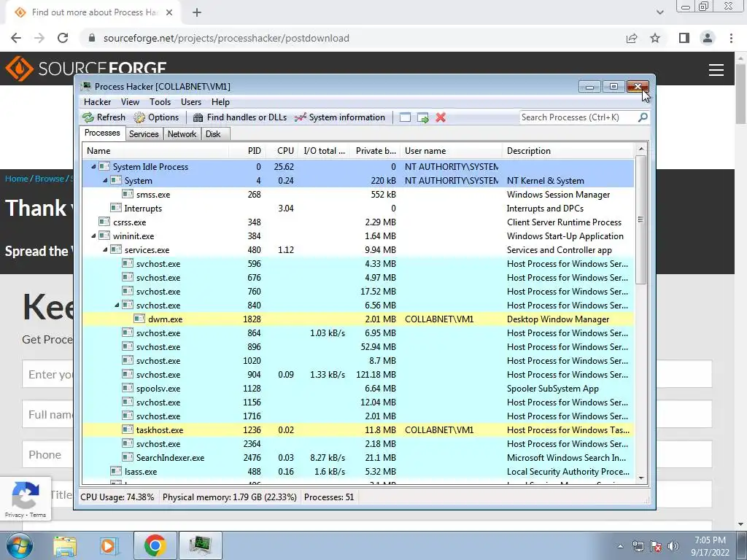Click the spoolsv.exe process icon

[x=127, y=389]
